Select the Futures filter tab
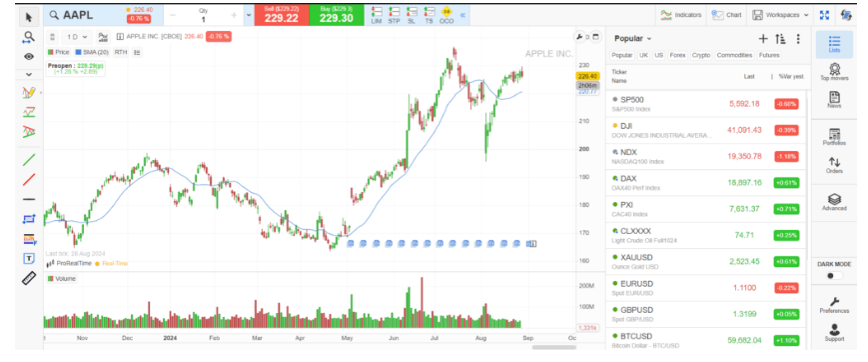Viewport: 868px width, 362px height. pyautogui.click(x=769, y=55)
